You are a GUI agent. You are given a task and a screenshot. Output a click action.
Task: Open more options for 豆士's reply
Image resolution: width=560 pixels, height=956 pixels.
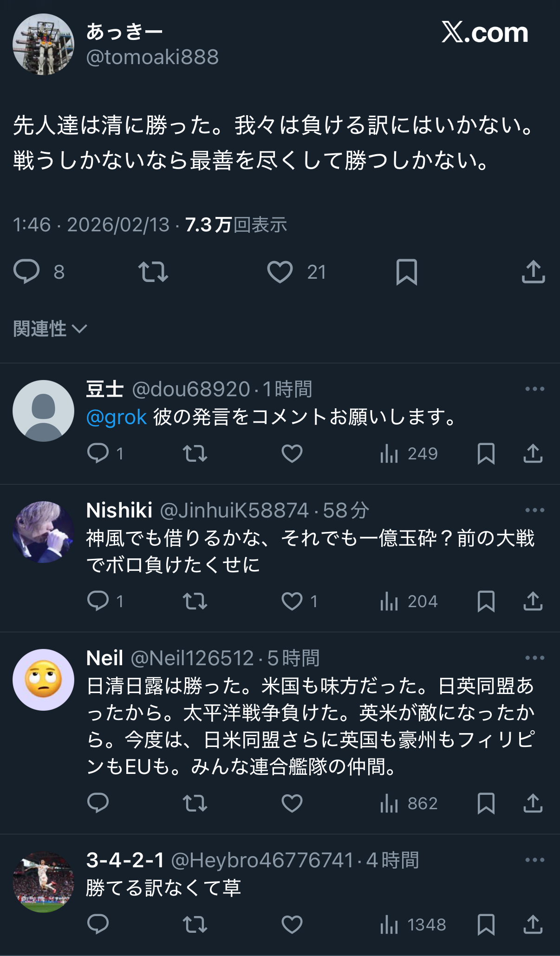pos(534,389)
